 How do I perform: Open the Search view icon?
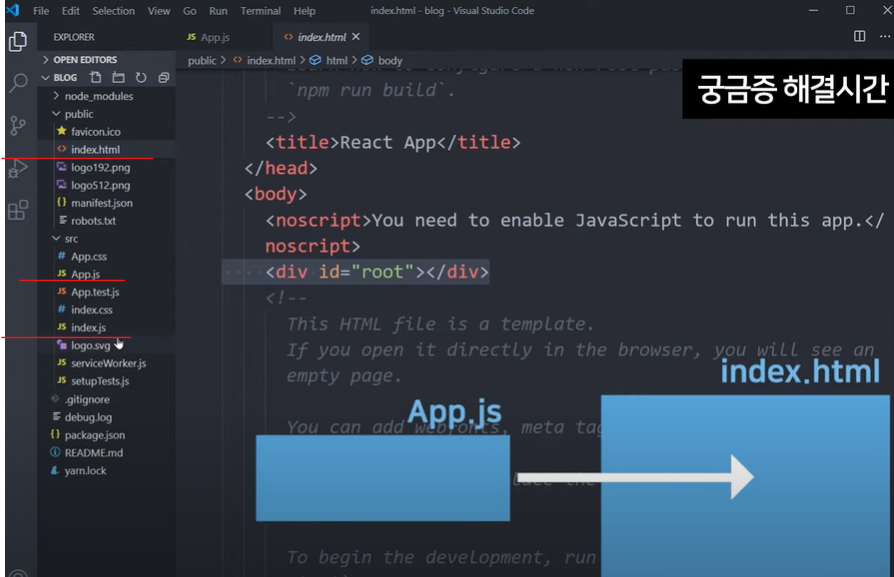pyautogui.click(x=18, y=83)
